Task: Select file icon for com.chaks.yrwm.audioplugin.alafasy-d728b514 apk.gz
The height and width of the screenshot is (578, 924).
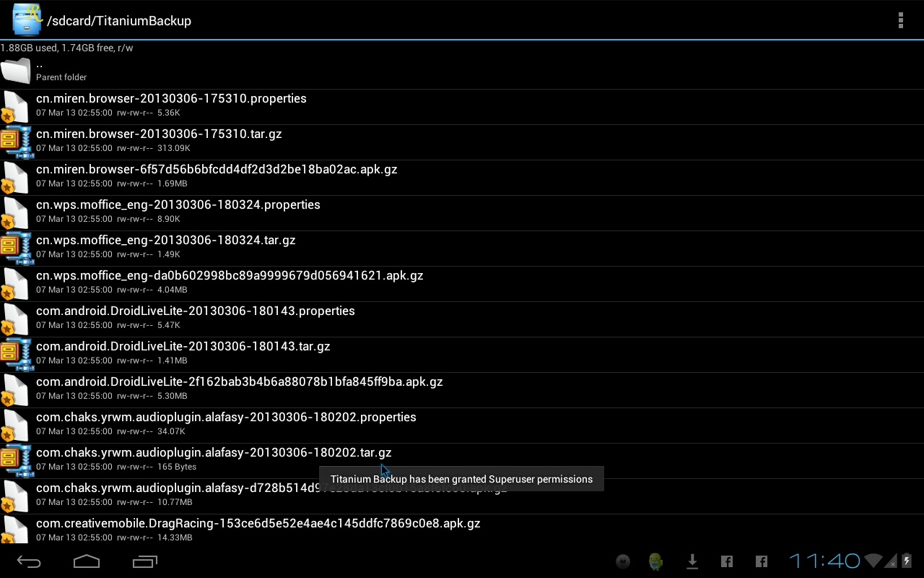Action: click(15, 496)
